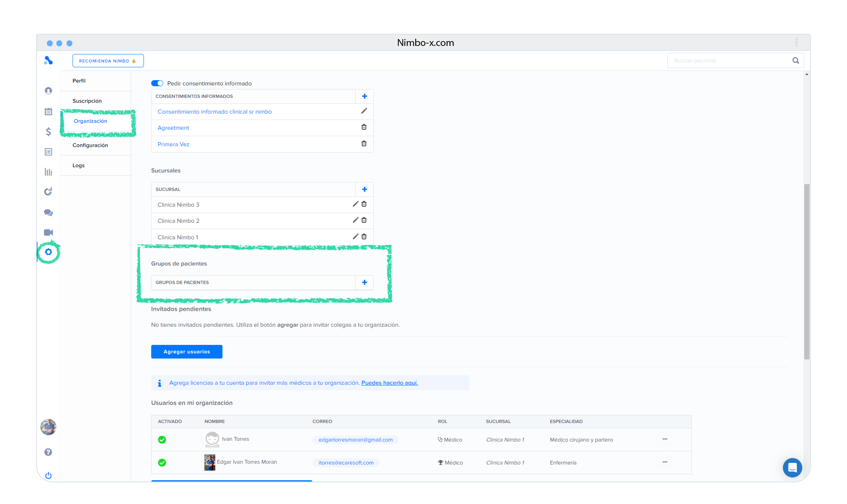Open the calendar icon in sidebar
This screenshot has height=504, width=847.
click(x=48, y=112)
